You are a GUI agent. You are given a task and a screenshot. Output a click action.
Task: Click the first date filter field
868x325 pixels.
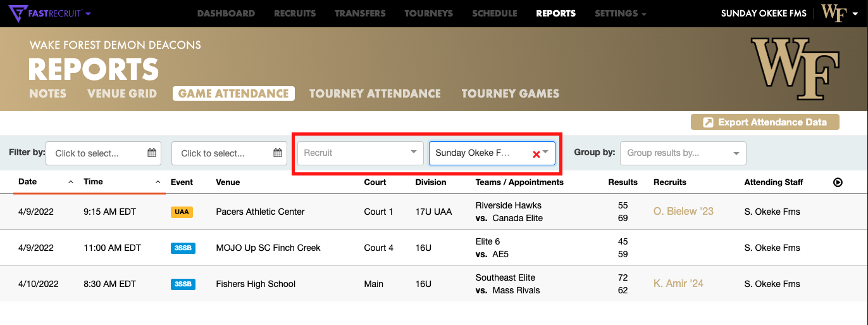coord(103,153)
